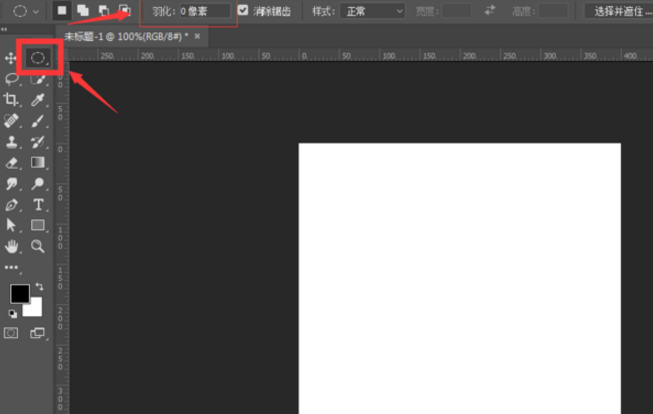Select the Lasso tool

(x=11, y=79)
